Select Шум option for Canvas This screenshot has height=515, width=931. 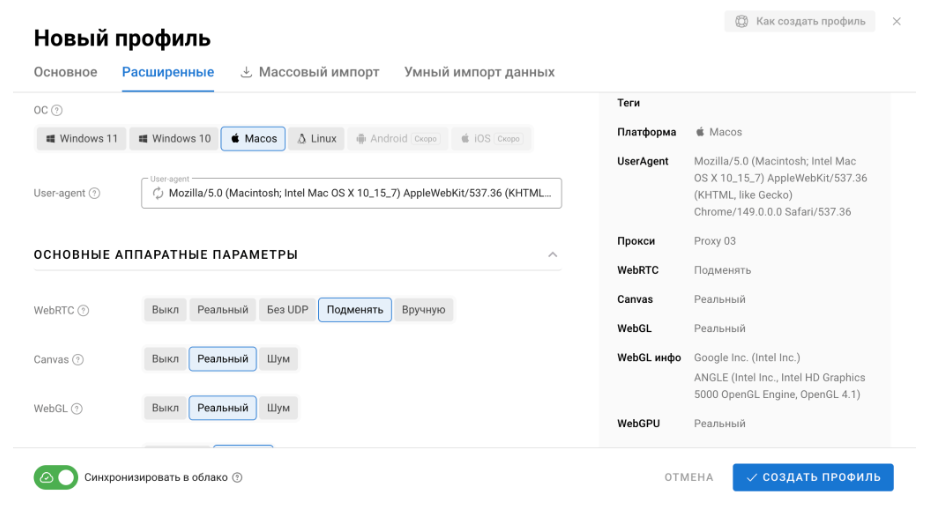point(278,359)
